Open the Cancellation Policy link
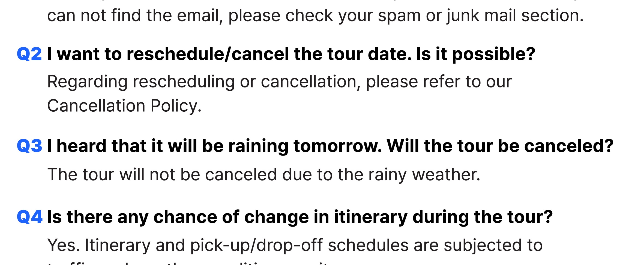 pyautogui.click(x=124, y=106)
